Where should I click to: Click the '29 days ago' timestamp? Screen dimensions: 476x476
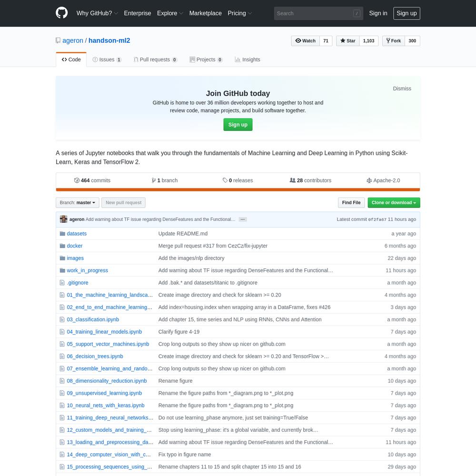402,466
